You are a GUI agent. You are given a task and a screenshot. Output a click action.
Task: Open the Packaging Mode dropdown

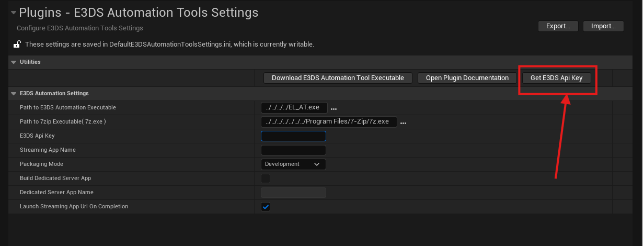293,164
